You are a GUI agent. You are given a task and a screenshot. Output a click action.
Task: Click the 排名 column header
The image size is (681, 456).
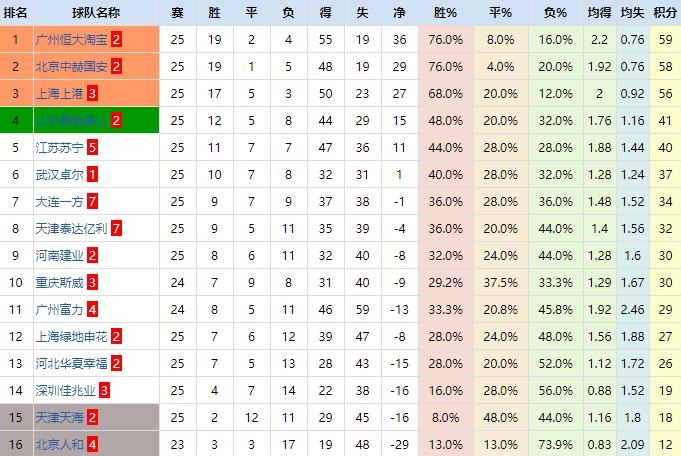point(16,13)
